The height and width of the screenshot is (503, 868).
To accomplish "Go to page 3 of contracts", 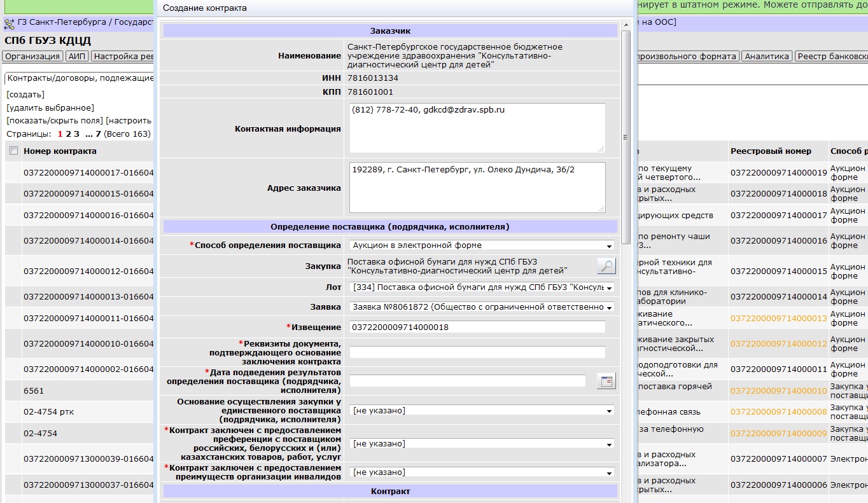I will (76, 134).
